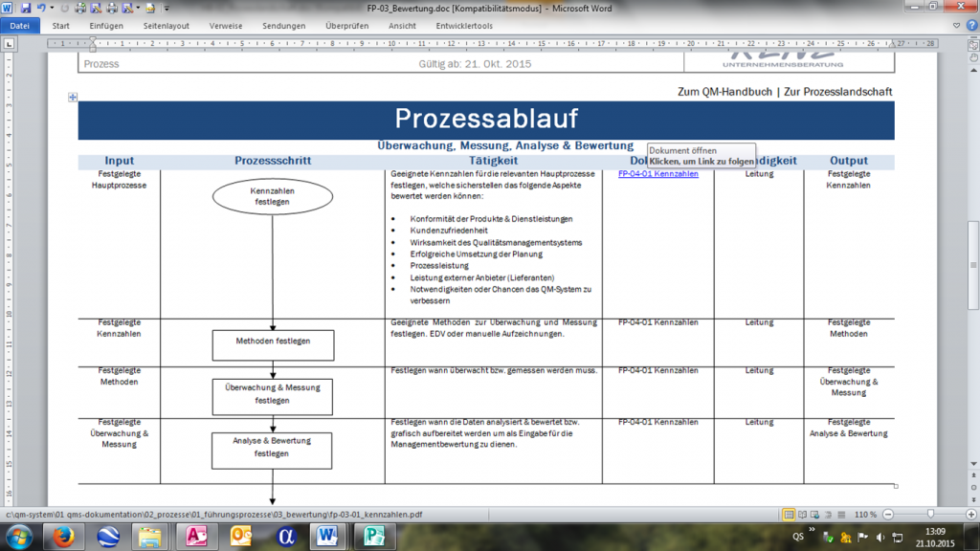The height and width of the screenshot is (551, 980).
Task: Open the Customize Quick Access Toolbar menu
Action: [166, 10]
